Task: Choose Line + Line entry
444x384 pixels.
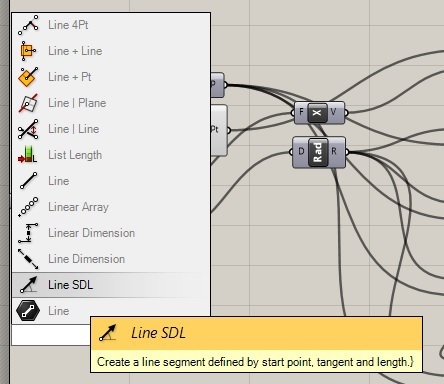Action: (x=111, y=51)
